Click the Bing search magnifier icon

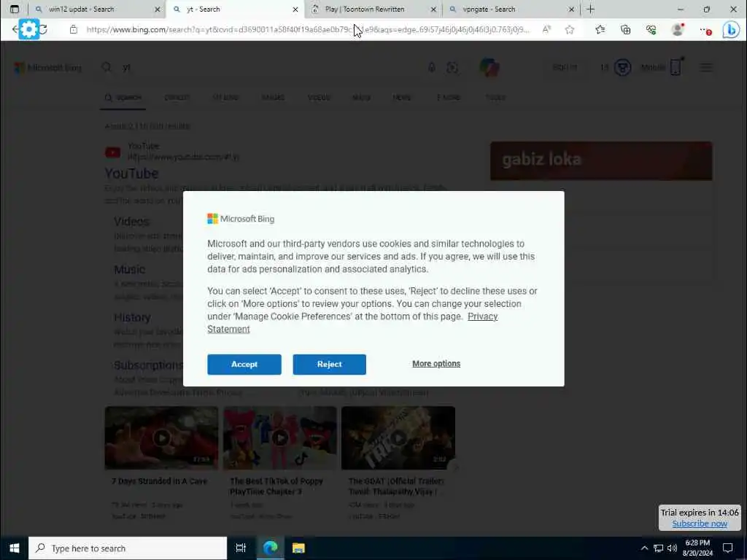[107, 67]
